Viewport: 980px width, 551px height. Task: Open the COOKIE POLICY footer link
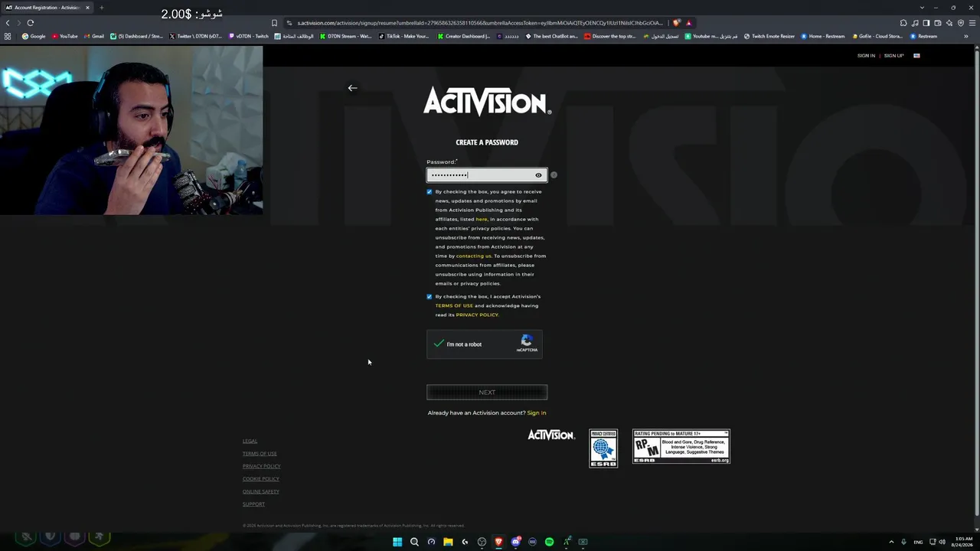click(261, 479)
